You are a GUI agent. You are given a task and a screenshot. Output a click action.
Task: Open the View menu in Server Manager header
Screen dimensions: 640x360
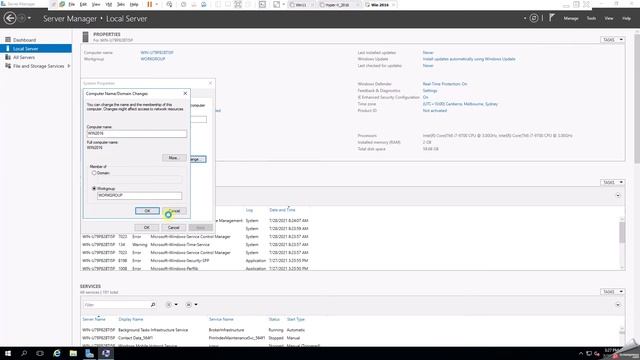tap(609, 18)
